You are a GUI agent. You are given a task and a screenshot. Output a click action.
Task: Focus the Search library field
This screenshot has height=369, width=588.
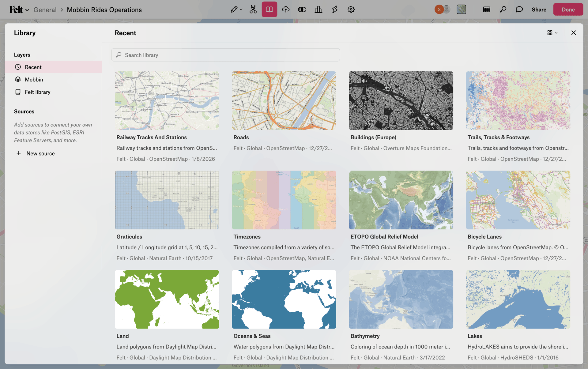tap(226, 55)
